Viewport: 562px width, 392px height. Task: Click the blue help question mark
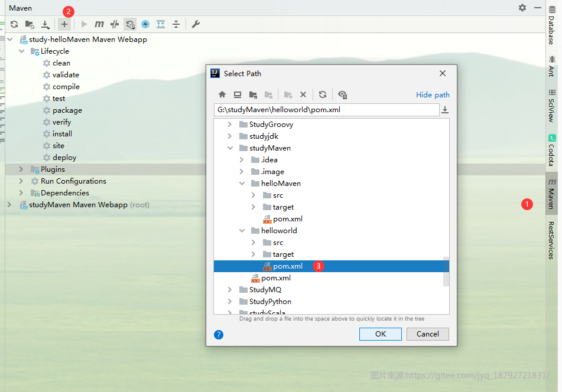[x=219, y=335]
